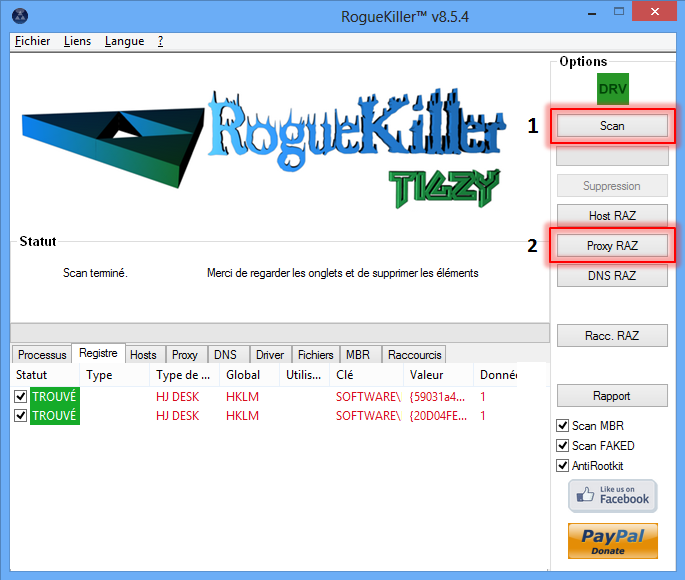
Task: Switch to the Raccourcis tab
Action: tap(415, 355)
